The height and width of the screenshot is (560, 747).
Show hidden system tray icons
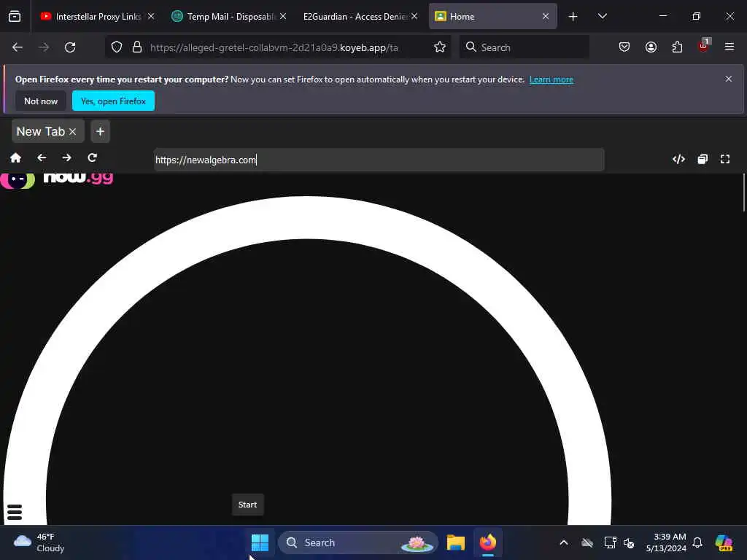(x=564, y=542)
